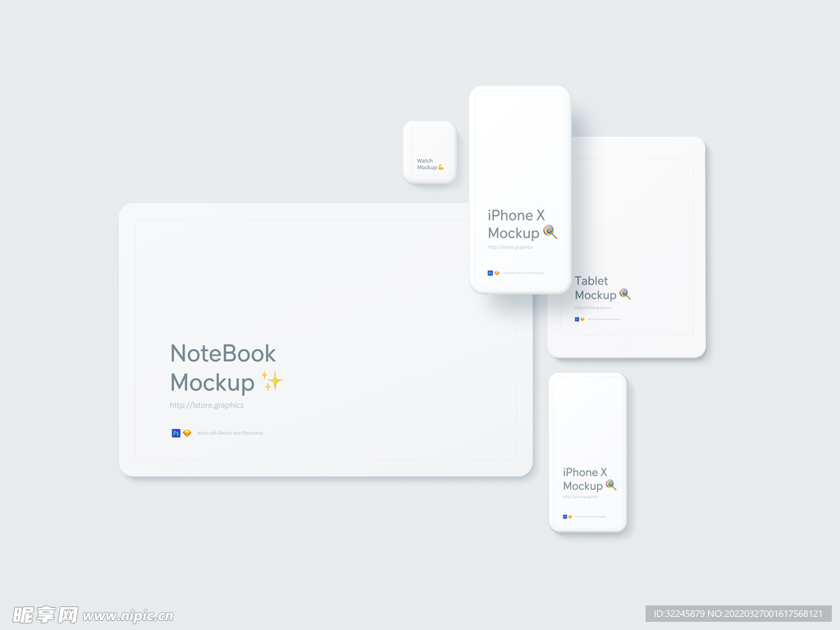Tap the round home button on the Tablet

[627, 346]
